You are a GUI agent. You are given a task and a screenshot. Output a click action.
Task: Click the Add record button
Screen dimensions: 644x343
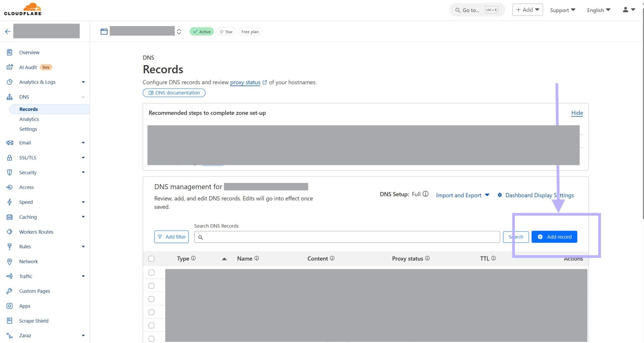pos(554,237)
